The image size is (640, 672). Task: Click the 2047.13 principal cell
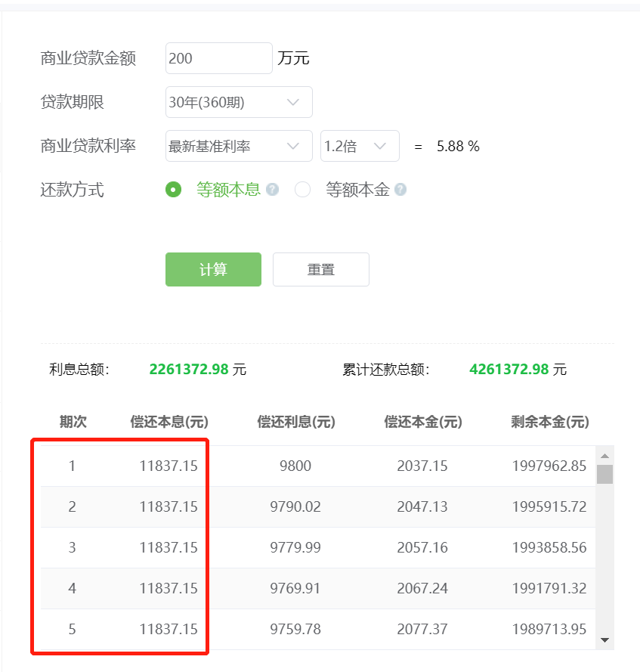422,506
